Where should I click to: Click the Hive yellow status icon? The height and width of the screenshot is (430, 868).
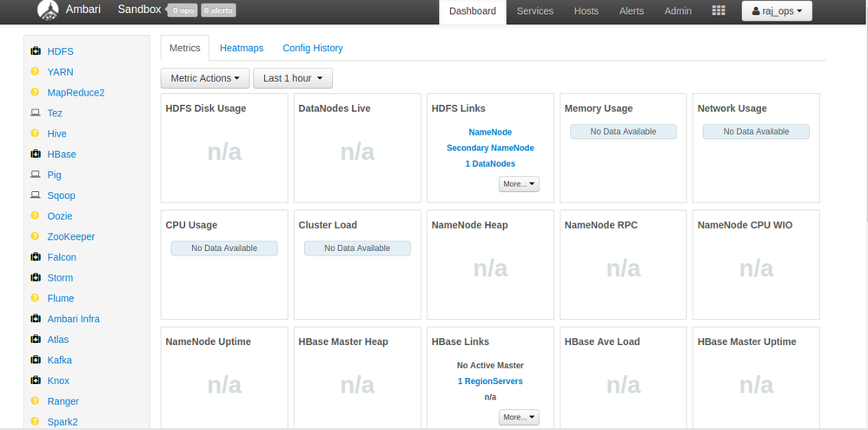tap(36, 134)
